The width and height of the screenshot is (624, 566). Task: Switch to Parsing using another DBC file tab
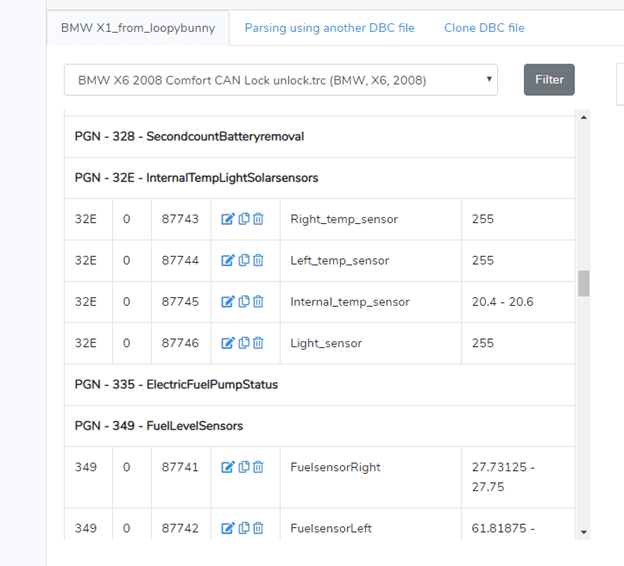329,28
